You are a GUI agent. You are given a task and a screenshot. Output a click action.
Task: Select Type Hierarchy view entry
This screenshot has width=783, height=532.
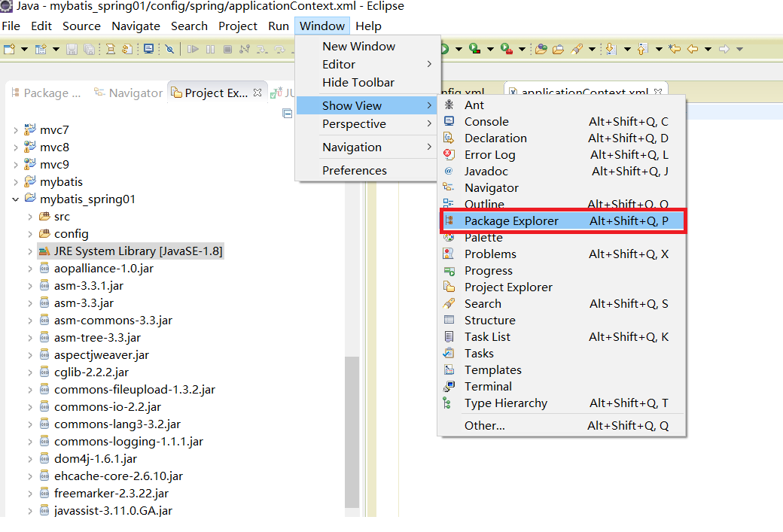(562, 403)
